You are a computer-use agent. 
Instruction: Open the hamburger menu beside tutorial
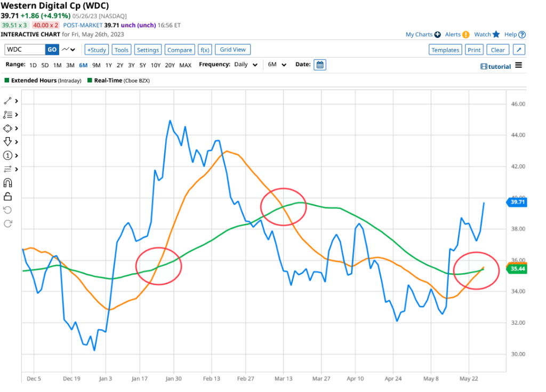click(x=519, y=66)
